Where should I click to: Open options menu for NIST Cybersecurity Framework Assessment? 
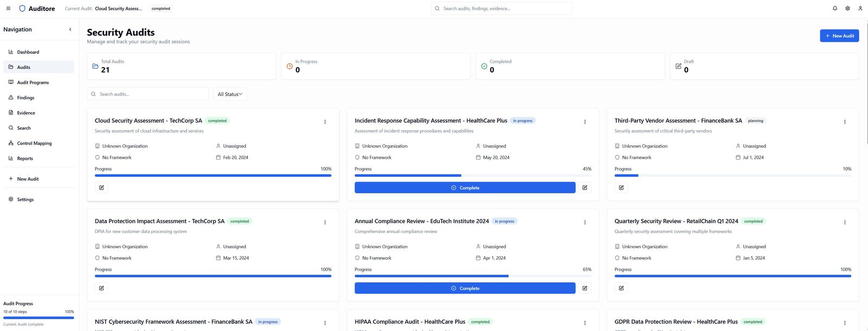click(x=325, y=323)
